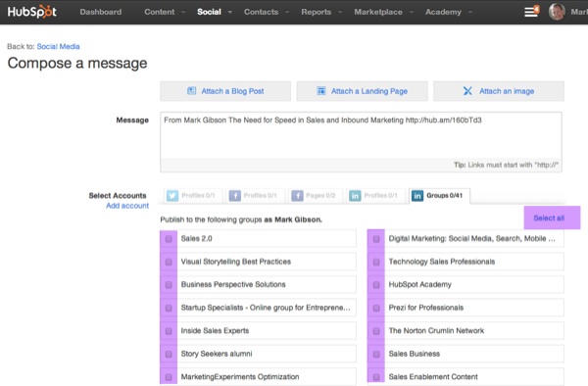The height and width of the screenshot is (386, 588).
Task: Check Inside Sales Experts group
Action: click(169, 331)
